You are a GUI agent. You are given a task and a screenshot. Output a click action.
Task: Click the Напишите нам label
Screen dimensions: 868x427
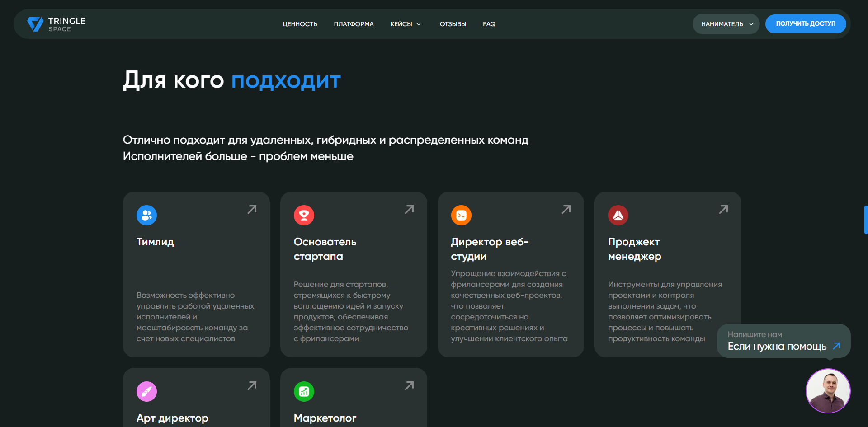(755, 334)
